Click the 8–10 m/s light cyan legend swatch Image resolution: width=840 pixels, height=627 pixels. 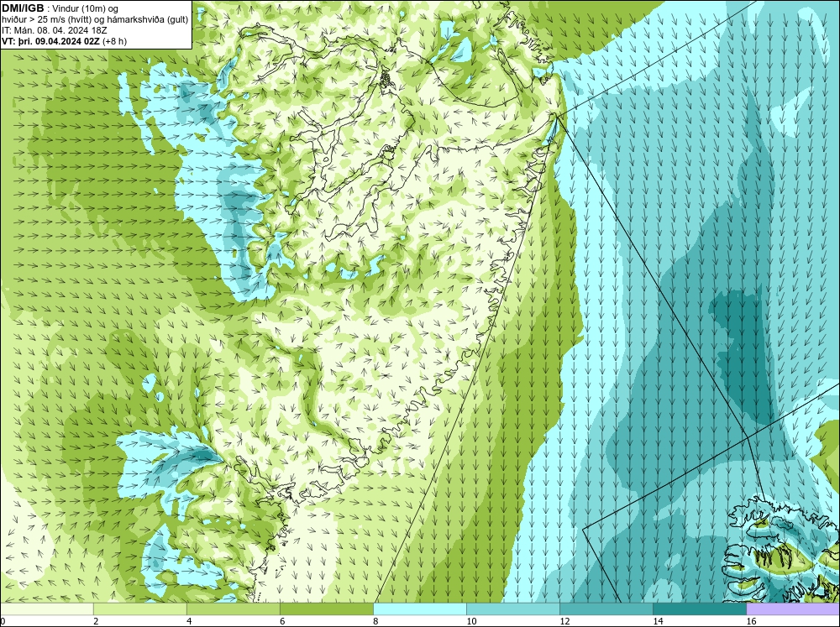[x=420, y=609]
